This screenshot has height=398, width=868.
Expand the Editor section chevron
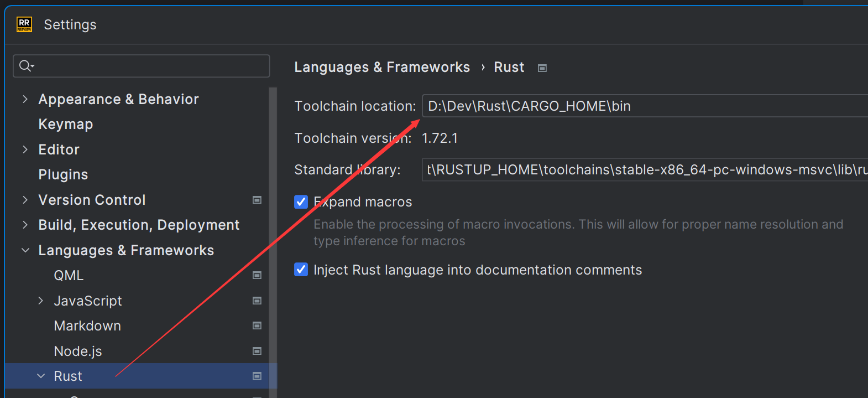(25, 149)
